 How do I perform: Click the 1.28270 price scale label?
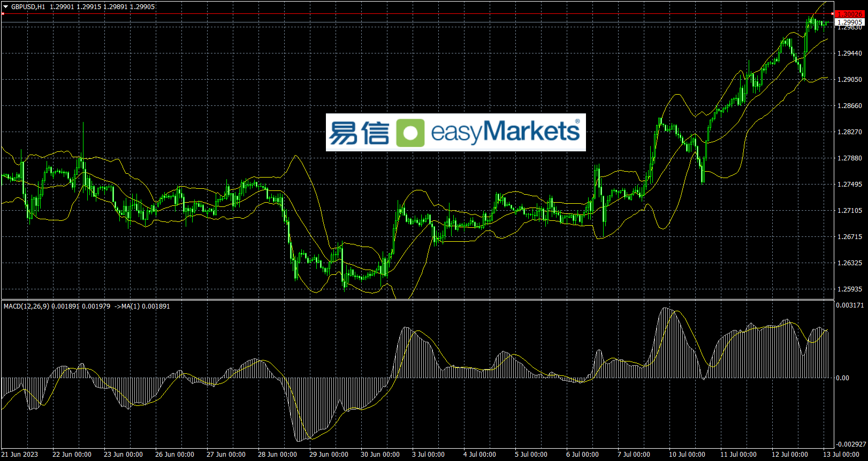click(850, 132)
